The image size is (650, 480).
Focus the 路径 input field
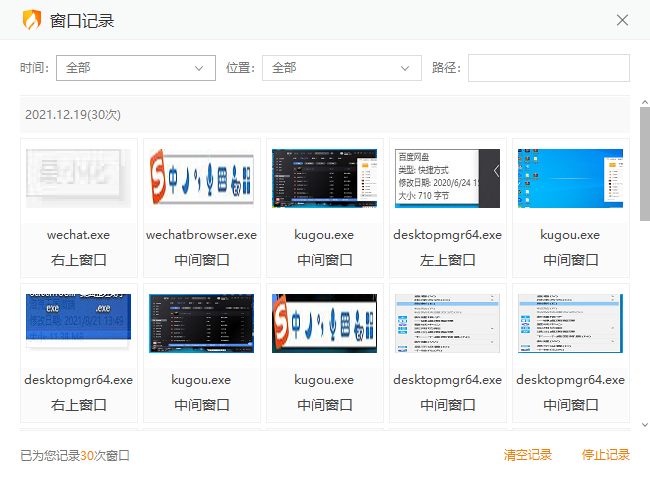point(549,68)
